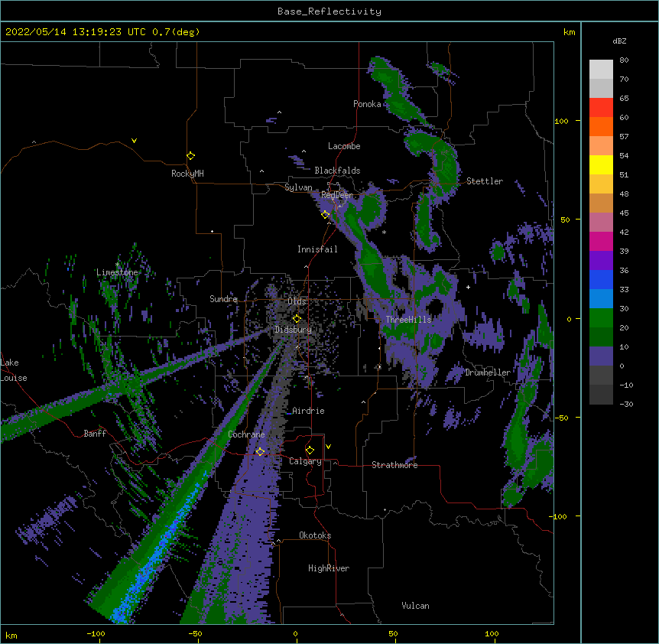Select the HighRiver label
This screenshot has width=659, height=644.
(x=329, y=568)
